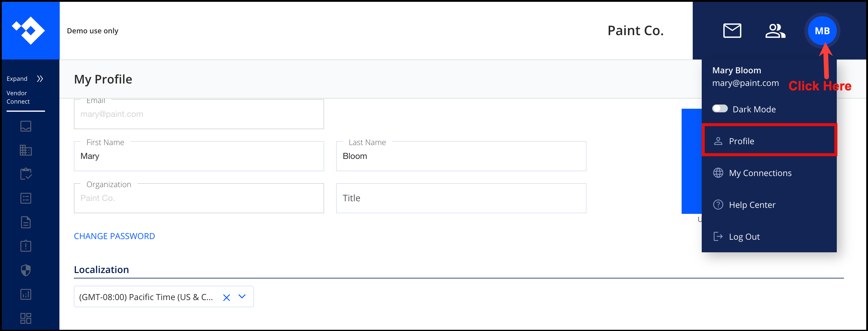Click into the Title input field

click(x=461, y=198)
